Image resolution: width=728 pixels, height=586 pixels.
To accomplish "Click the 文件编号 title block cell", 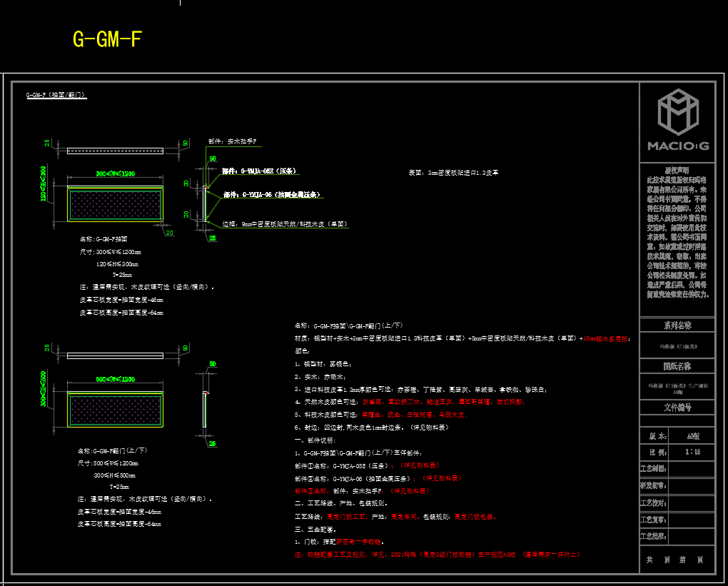I will pos(677,408).
